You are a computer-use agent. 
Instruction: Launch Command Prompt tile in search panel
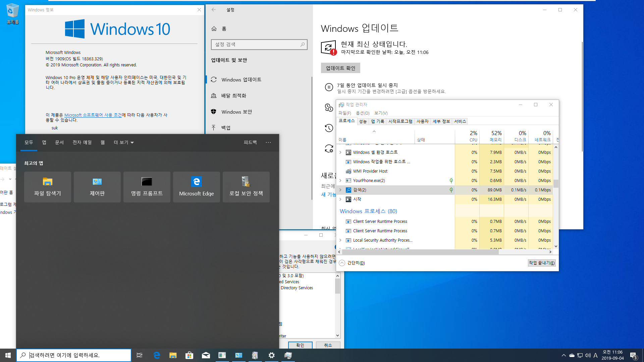[147, 187]
